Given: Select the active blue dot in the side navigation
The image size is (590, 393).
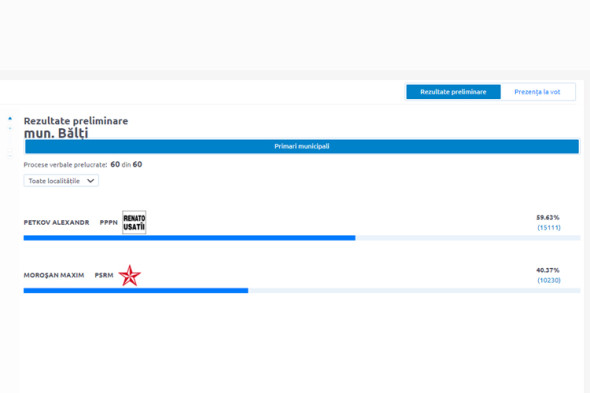Looking at the screenshot, I should (10, 119).
